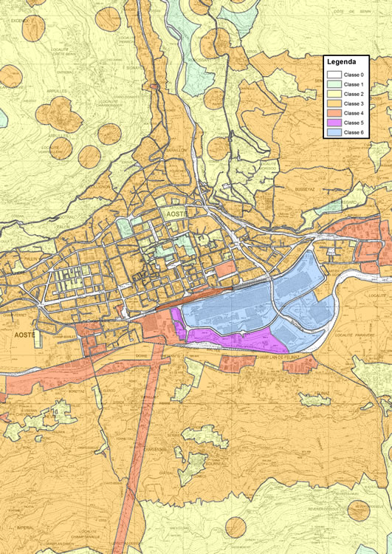Click the IMPERIAL place label

tap(25, 527)
